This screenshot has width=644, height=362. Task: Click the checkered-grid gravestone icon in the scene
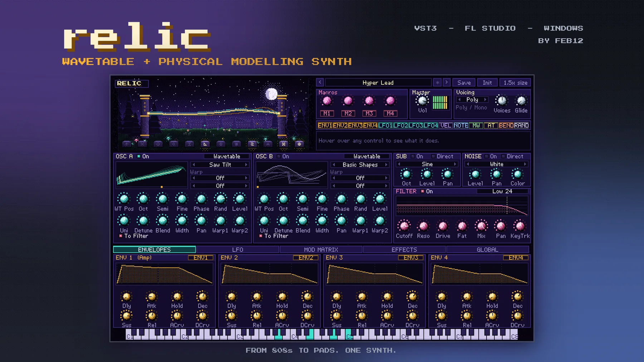click(283, 144)
